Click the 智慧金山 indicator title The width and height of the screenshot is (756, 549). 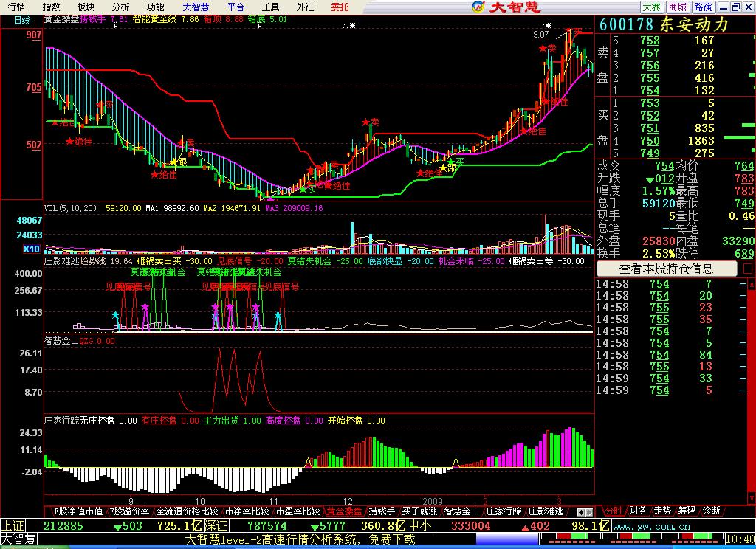pos(61,341)
